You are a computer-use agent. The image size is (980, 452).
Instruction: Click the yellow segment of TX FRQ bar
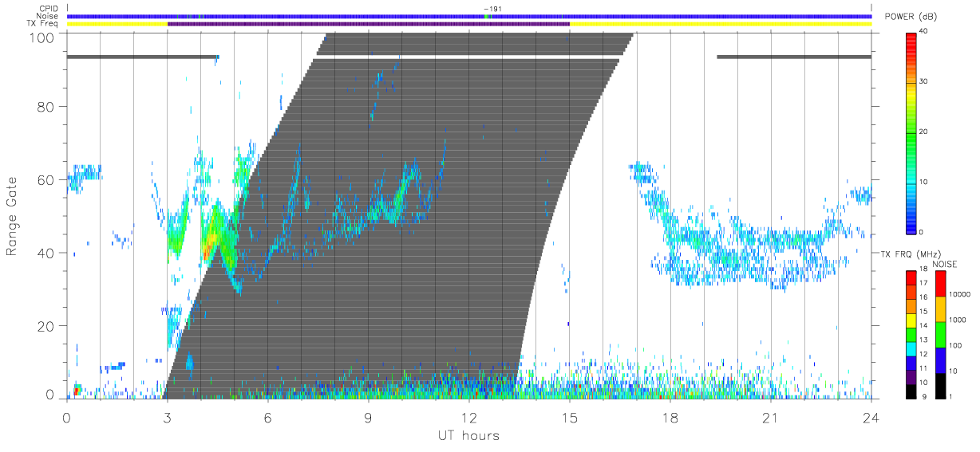pos(911,320)
